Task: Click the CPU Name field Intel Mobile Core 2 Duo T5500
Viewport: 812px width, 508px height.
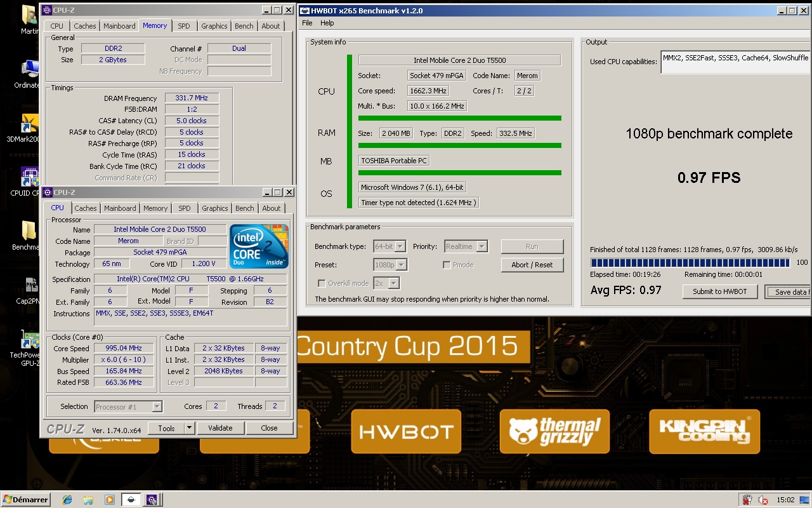Action: (160, 229)
